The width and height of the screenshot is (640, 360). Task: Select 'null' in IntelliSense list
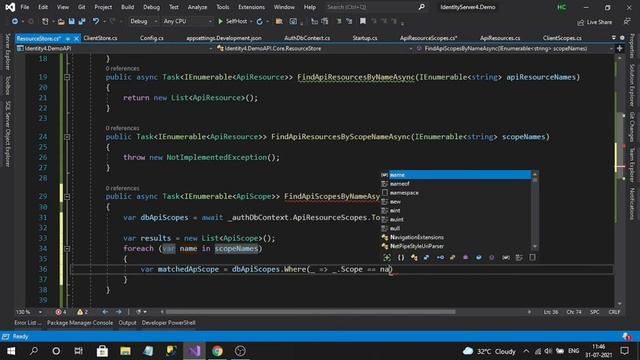(456, 229)
